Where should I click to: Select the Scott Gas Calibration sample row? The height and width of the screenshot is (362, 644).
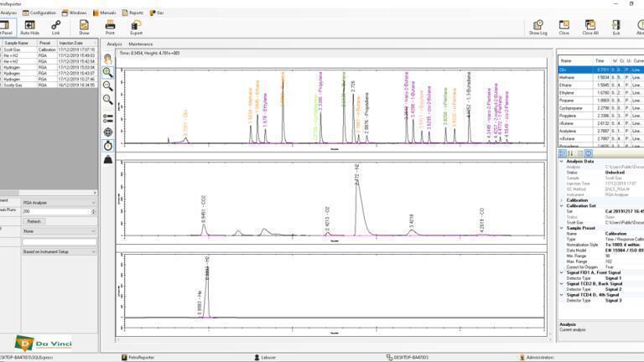point(49,49)
